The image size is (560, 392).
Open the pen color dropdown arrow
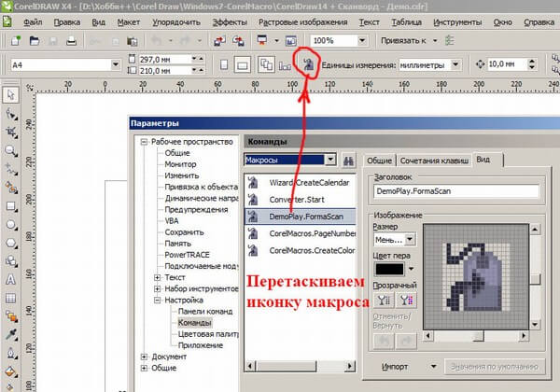coord(411,269)
